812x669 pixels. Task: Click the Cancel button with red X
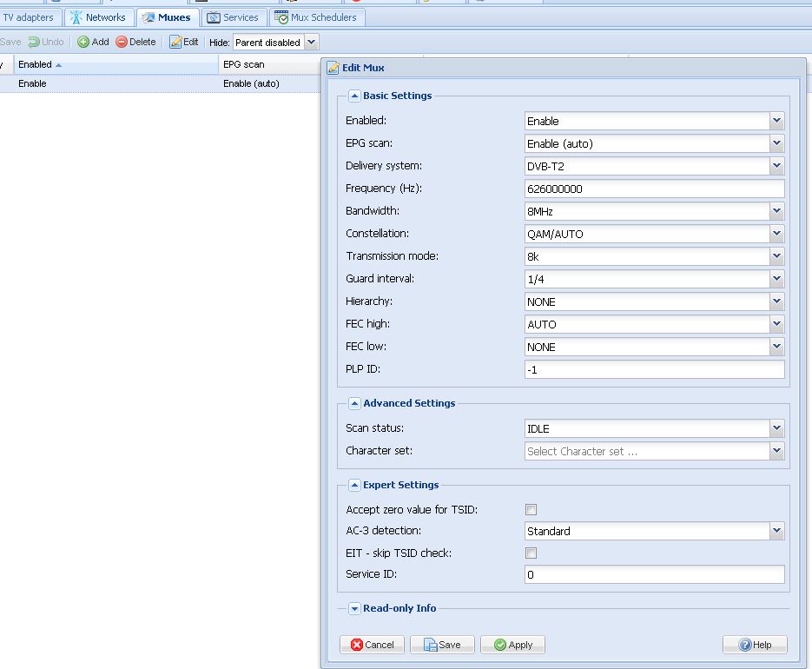tap(372, 645)
